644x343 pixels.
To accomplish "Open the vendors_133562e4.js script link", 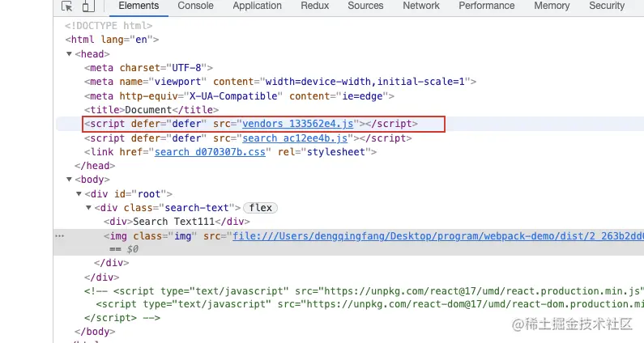I will 297,124.
